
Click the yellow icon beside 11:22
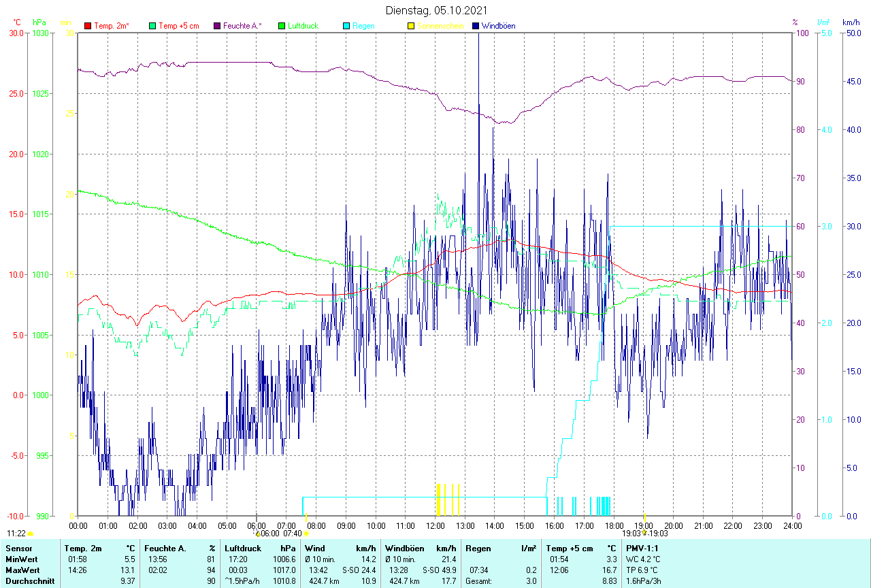point(31,534)
